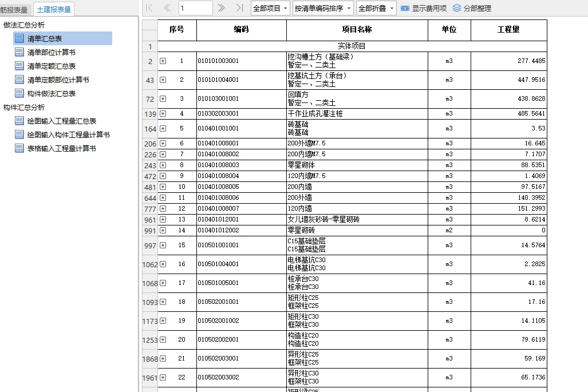Click row number 1868 header
The height and width of the screenshot is (392, 588).
(x=150, y=359)
